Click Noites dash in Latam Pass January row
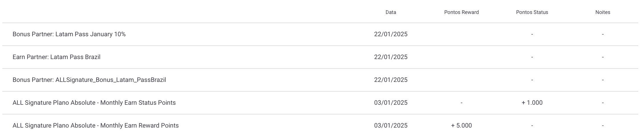644x137 pixels. click(x=603, y=34)
